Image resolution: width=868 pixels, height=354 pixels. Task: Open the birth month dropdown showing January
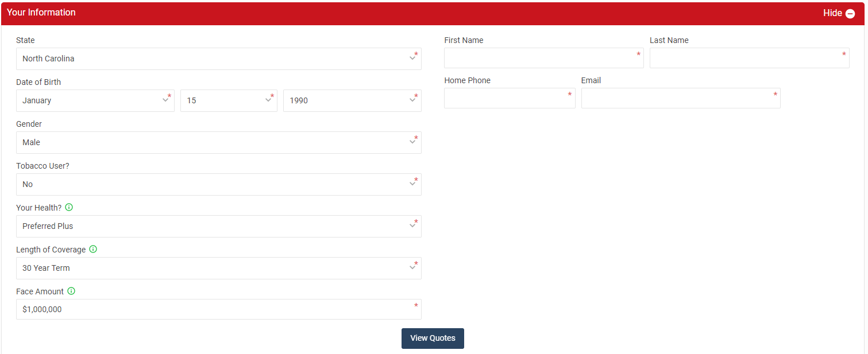coord(95,100)
